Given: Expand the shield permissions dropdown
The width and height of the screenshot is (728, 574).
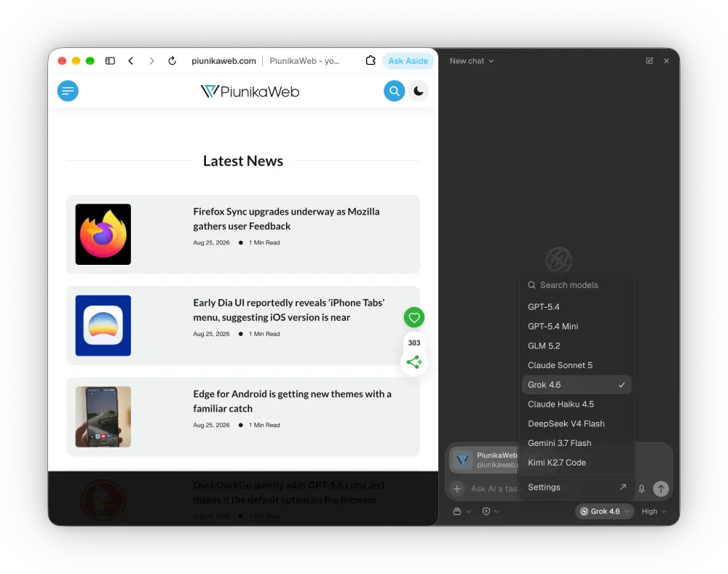Looking at the screenshot, I should click(491, 511).
